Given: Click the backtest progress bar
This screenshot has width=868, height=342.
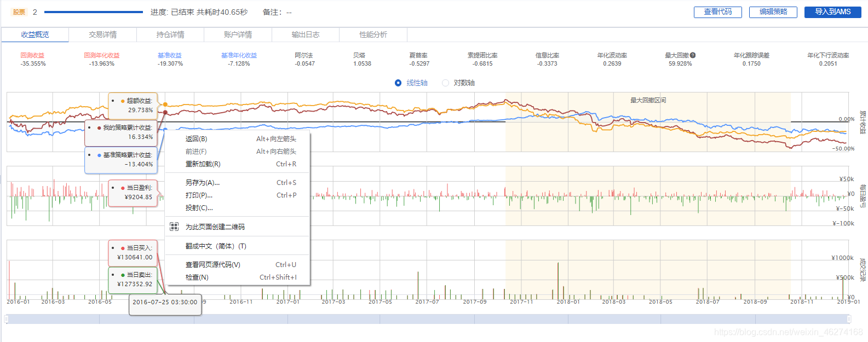Looking at the screenshot, I should 94,12.
